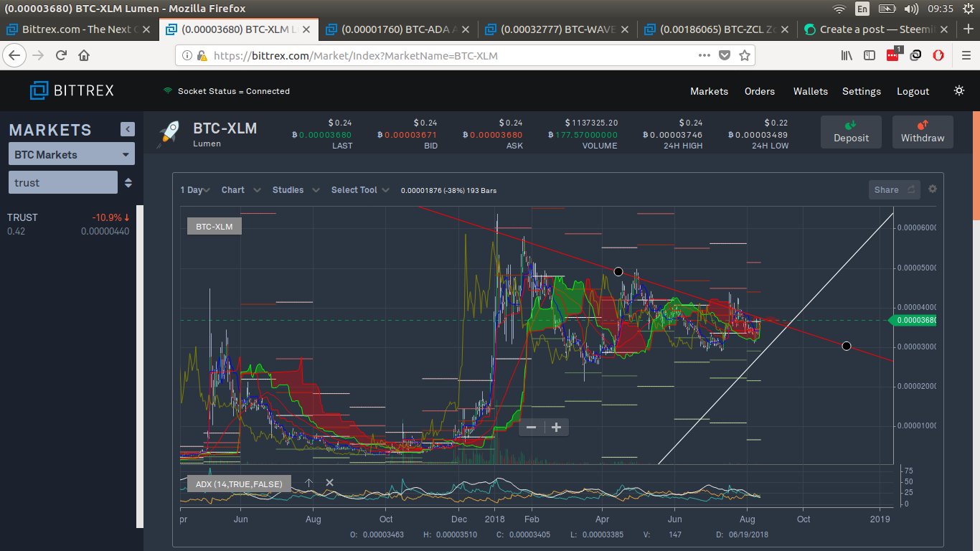Click the Deposit button
This screenshot has height=551, width=980.
coord(851,132)
